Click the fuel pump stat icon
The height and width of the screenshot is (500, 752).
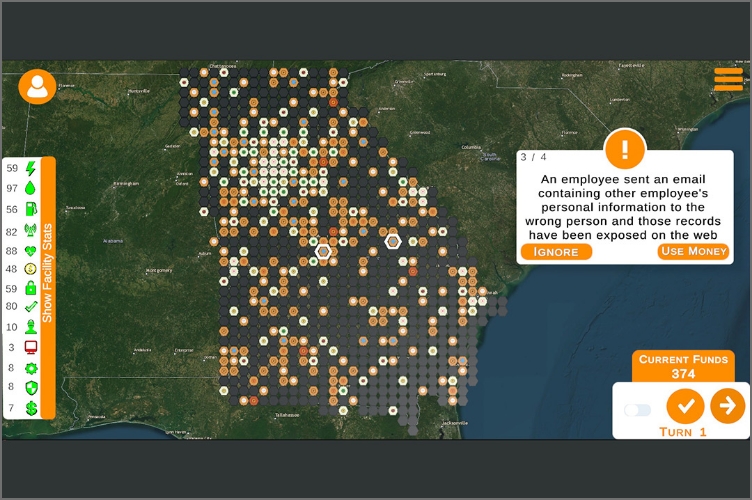30,209
